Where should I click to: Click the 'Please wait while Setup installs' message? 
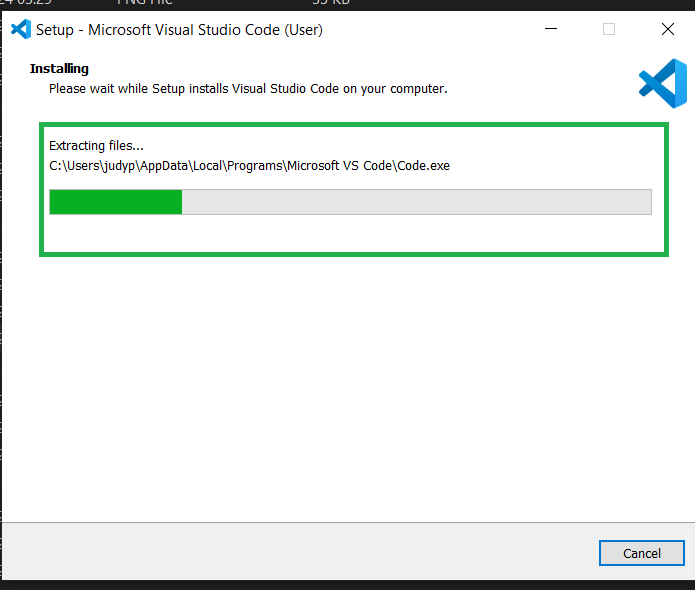click(248, 89)
